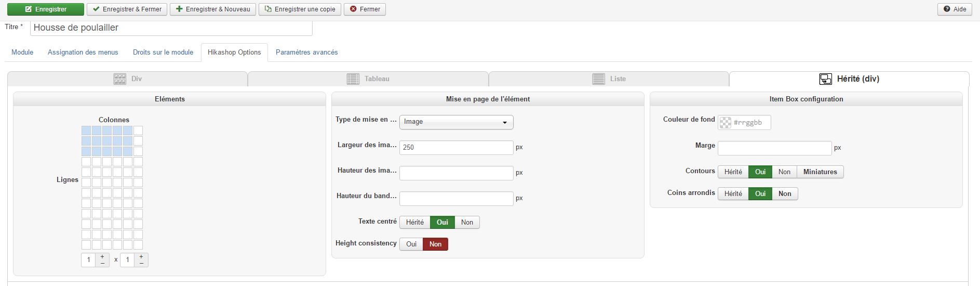
Task: Set Texte centré to Non
Action: [x=467, y=223]
